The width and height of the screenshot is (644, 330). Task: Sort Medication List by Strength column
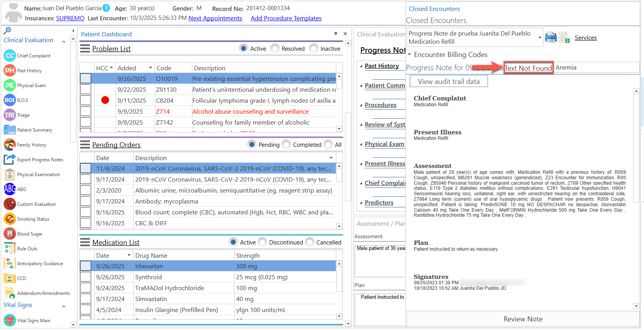[285, 255]
